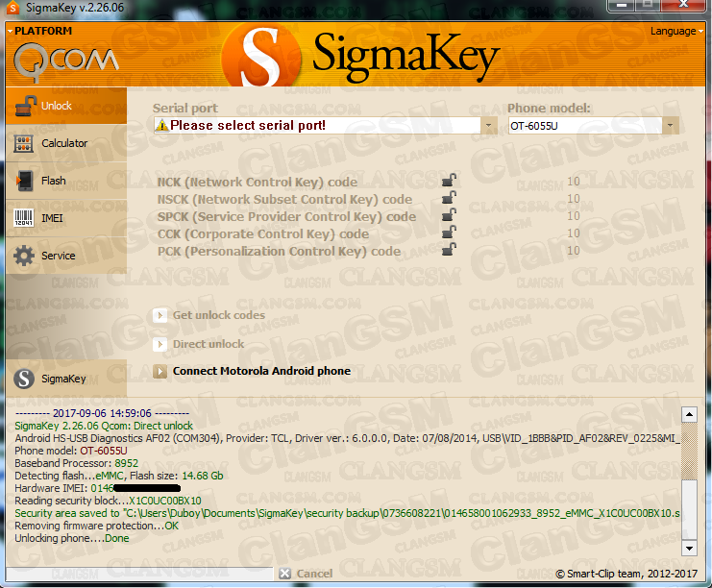Click the Cancel button
Screen dimensions: 712x588
(x=306, y=574)
